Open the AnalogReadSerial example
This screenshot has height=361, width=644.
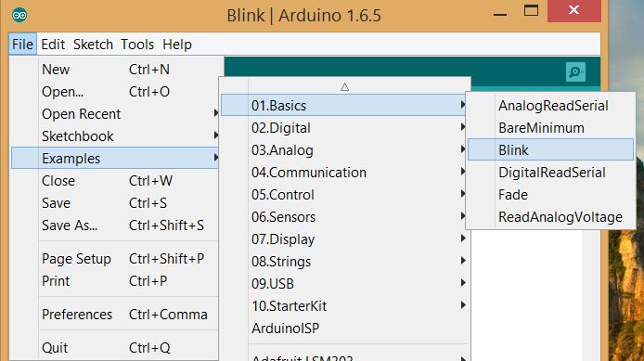(x=551, y=106)
